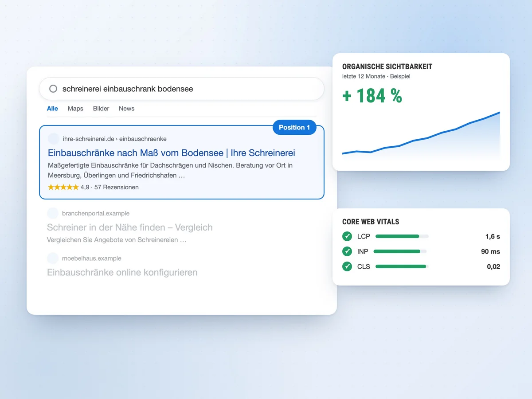Click the 'CORE WEB VITALS' heading

coord(371,222)
